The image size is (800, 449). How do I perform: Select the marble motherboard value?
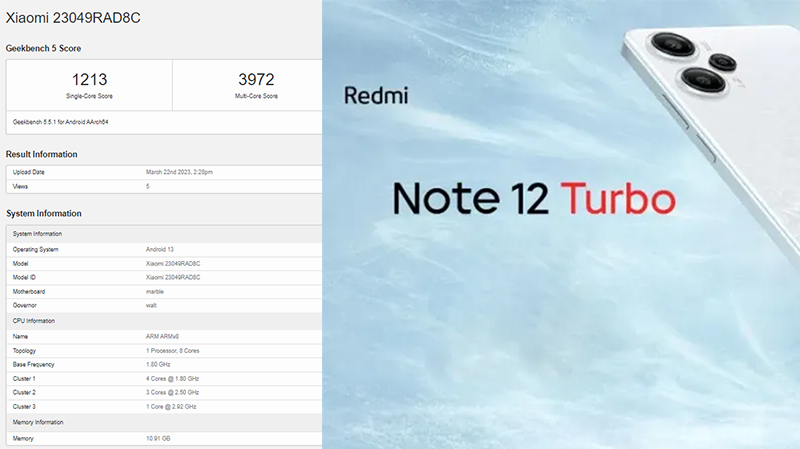pos(155,292)
